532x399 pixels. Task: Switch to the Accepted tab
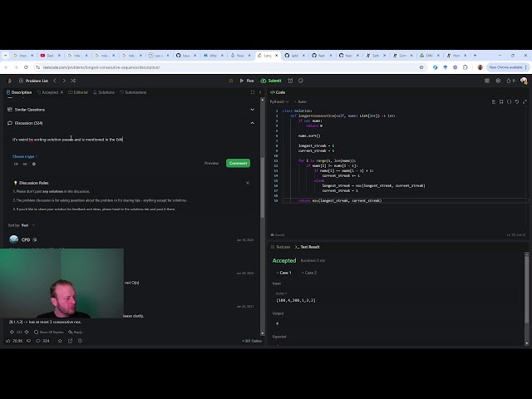pos(47,92)
